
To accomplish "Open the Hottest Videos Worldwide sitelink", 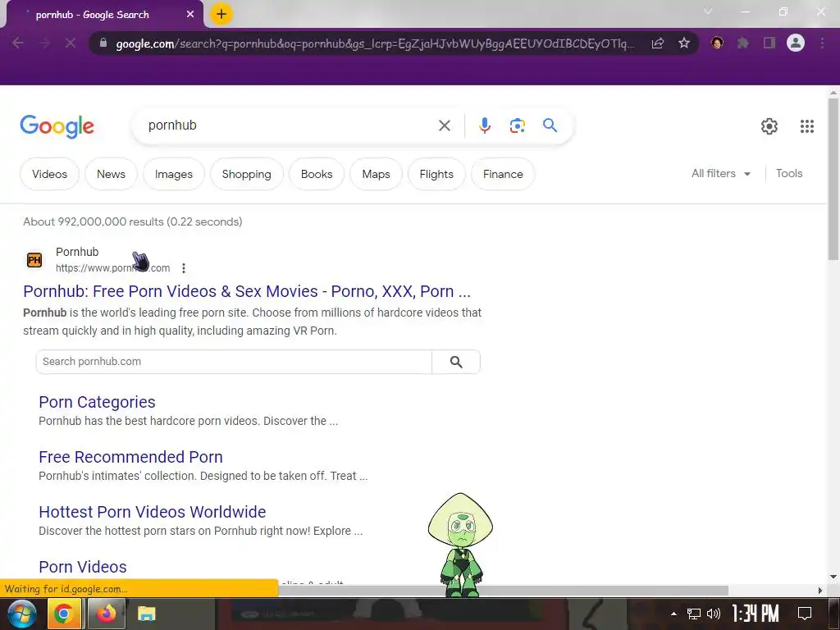I will pyautogui.click(x=152, y=512).
